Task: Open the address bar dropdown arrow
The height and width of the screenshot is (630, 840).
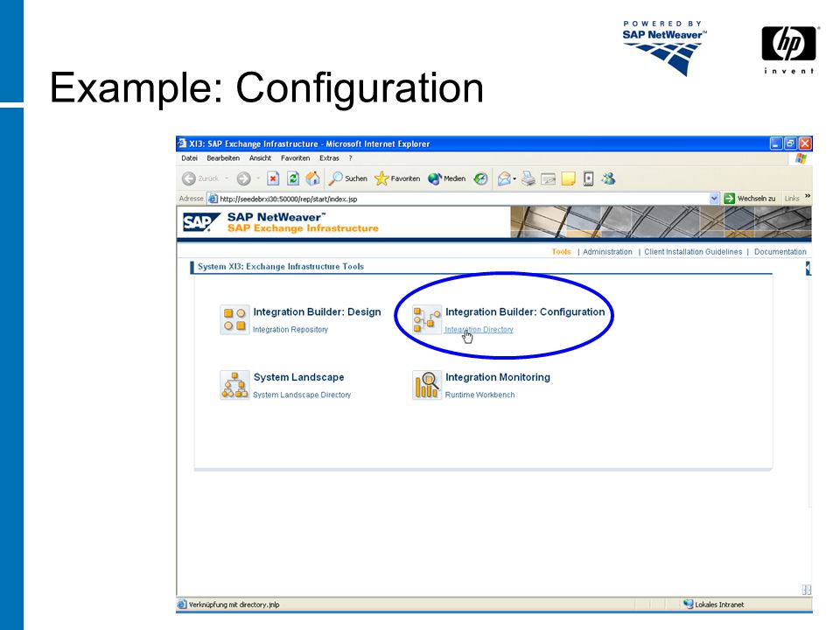Action: [714, 199]
